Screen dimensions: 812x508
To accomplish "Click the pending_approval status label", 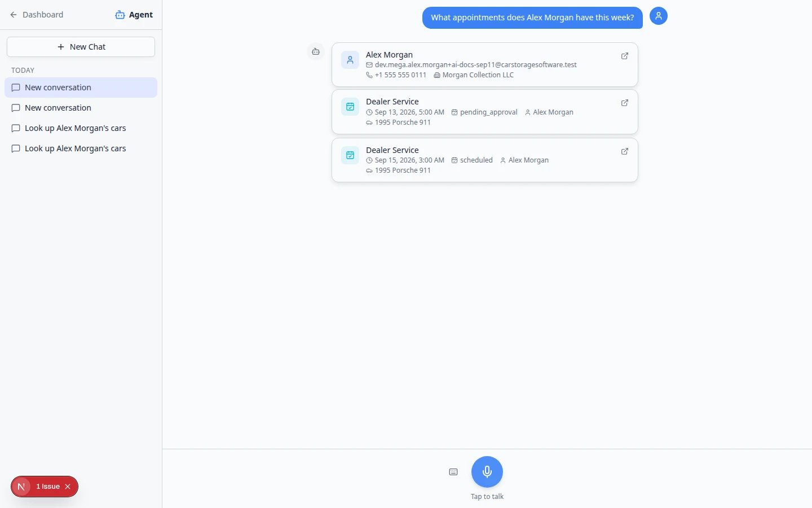I will pos(488,112).
